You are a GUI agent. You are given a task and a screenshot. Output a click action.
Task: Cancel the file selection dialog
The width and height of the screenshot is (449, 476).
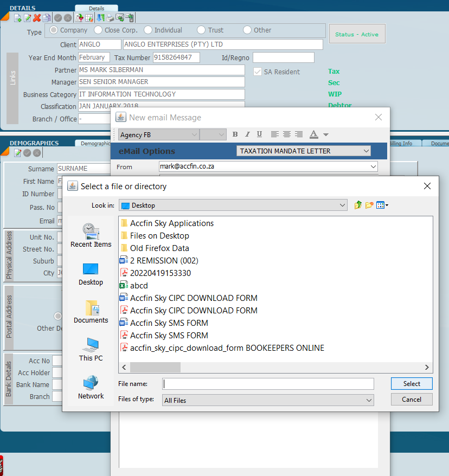point(412,400)
